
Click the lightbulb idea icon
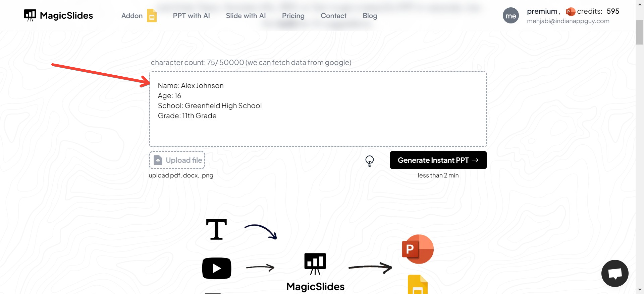(369, 161)
